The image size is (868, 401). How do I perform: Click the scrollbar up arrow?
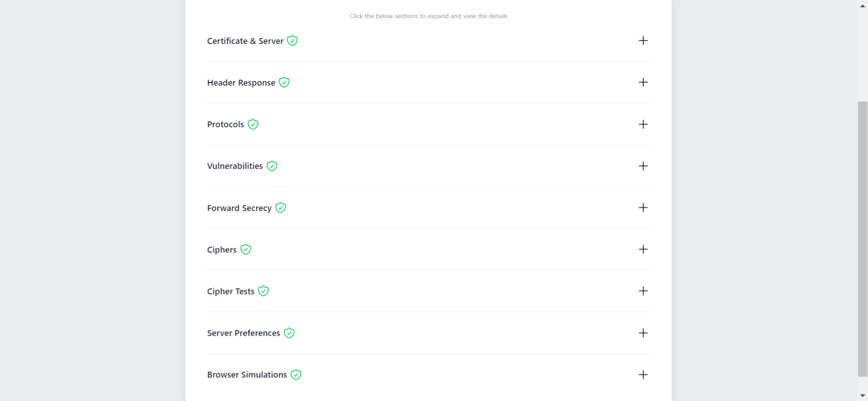click(x=862, y=5)
